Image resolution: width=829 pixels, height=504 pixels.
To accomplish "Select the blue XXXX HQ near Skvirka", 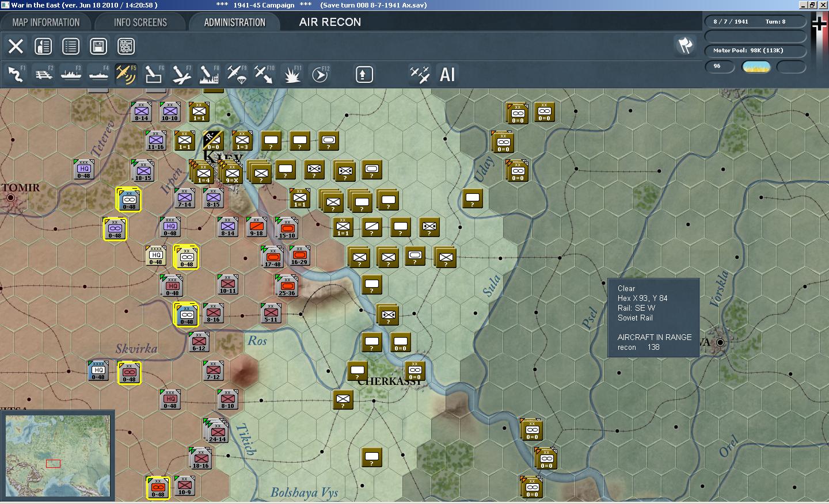I will [98, 371].
